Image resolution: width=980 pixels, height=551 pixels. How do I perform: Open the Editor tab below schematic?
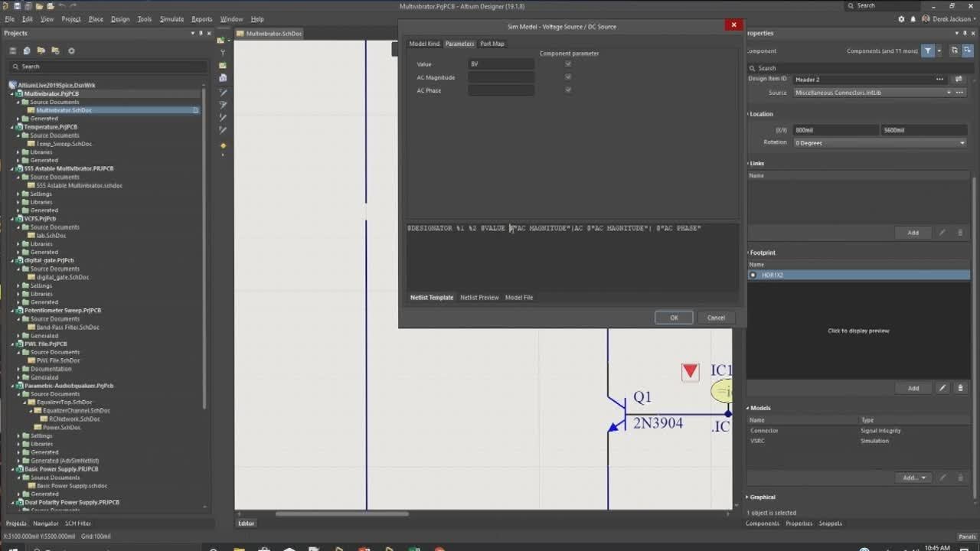coord(246,523)
